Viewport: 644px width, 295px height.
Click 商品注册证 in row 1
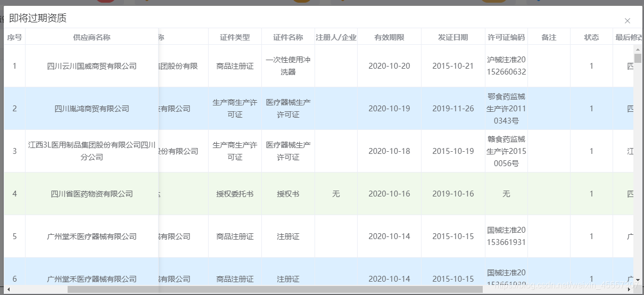tap(235, 66)
